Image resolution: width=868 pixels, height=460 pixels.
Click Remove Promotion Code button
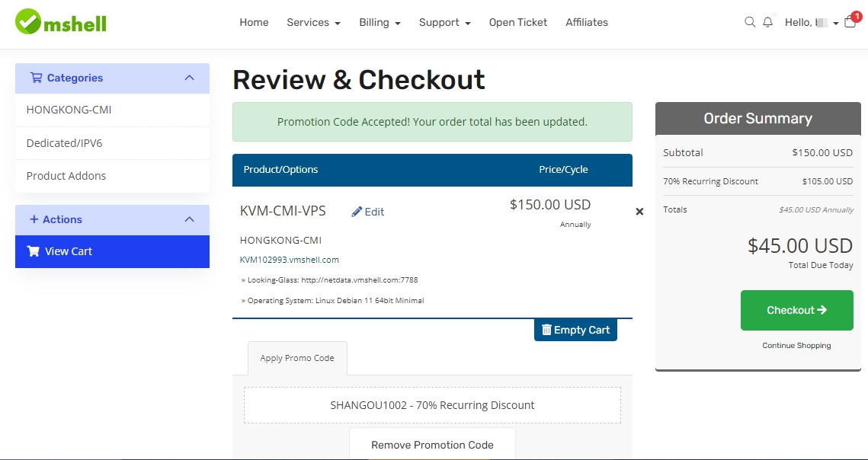(432, 445)
